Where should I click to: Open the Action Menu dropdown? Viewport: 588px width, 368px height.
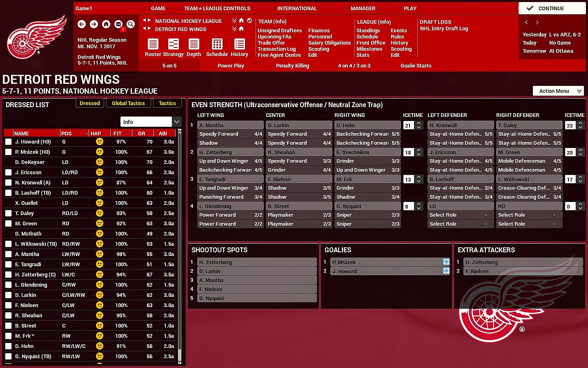[x=559, y=91]
